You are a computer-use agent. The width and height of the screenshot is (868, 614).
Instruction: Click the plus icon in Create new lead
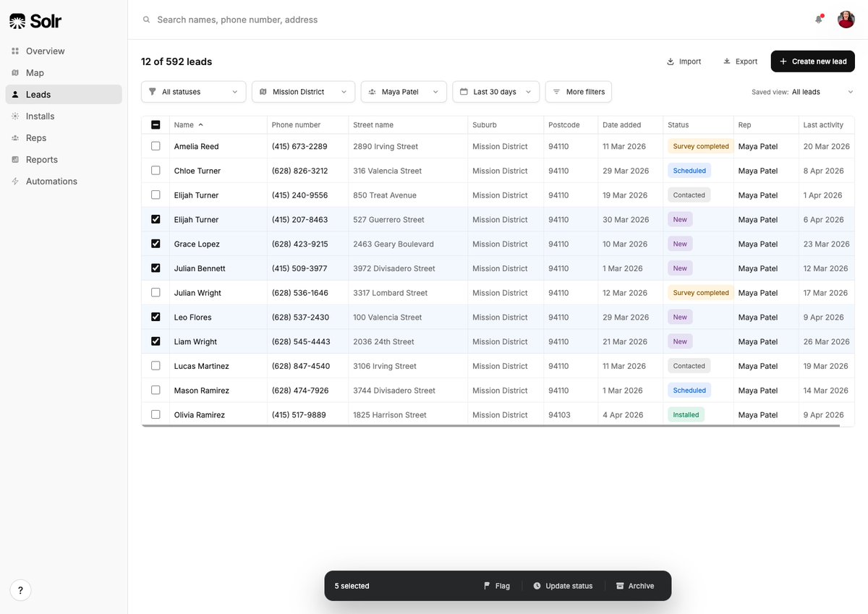click(x=783, y=61)
